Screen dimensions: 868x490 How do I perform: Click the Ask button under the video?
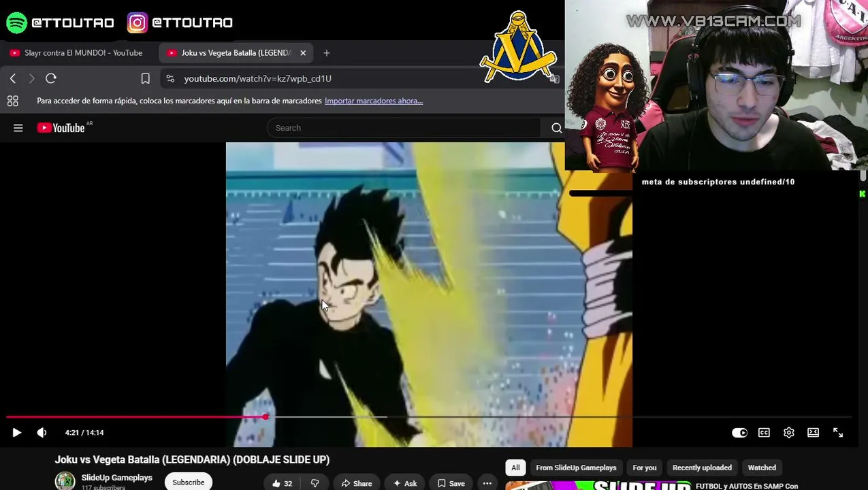click(x=405, y=483)
